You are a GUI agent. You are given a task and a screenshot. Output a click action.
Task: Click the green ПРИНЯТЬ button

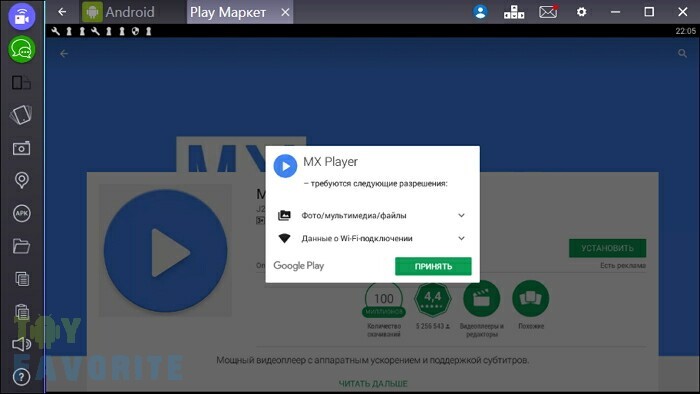[x=433, y=266]
